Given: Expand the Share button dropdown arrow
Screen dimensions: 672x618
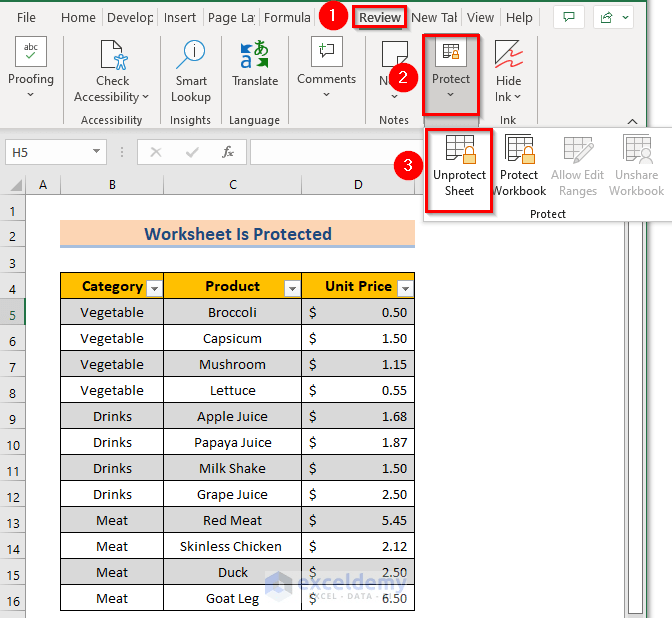Looking at the screenshot, I should (x=626, y=17).
